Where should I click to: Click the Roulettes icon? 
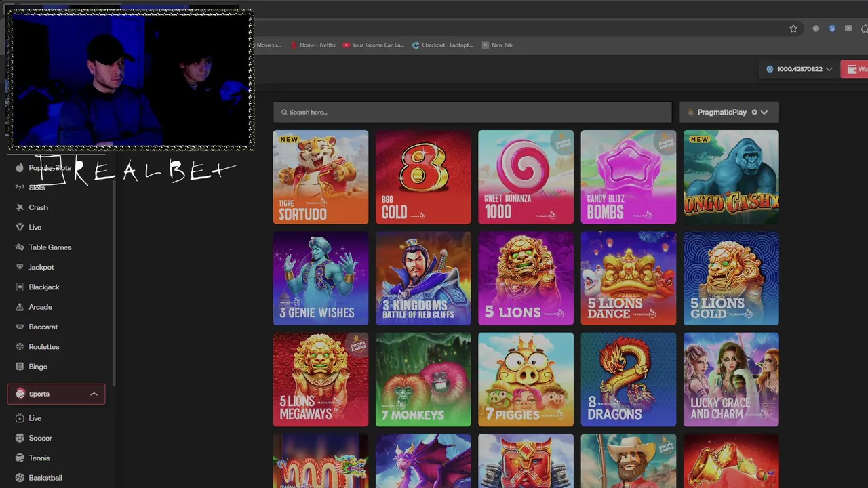[x=20, y=346]
